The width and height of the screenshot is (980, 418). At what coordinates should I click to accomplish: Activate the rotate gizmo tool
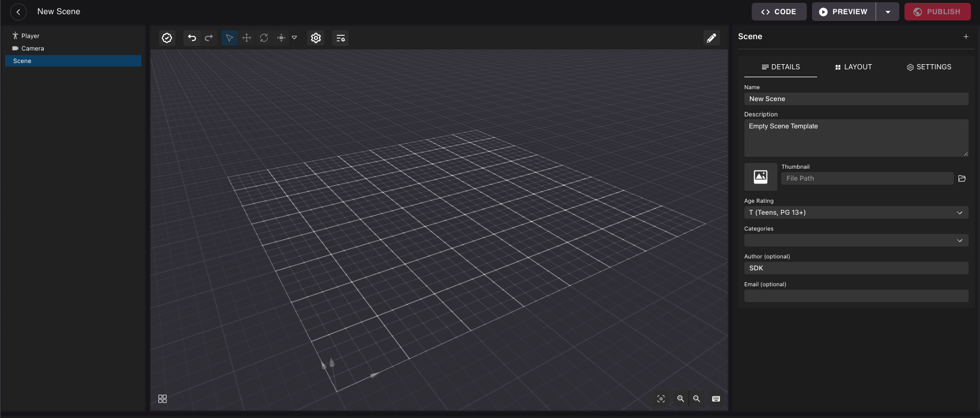tap(264, 38)
